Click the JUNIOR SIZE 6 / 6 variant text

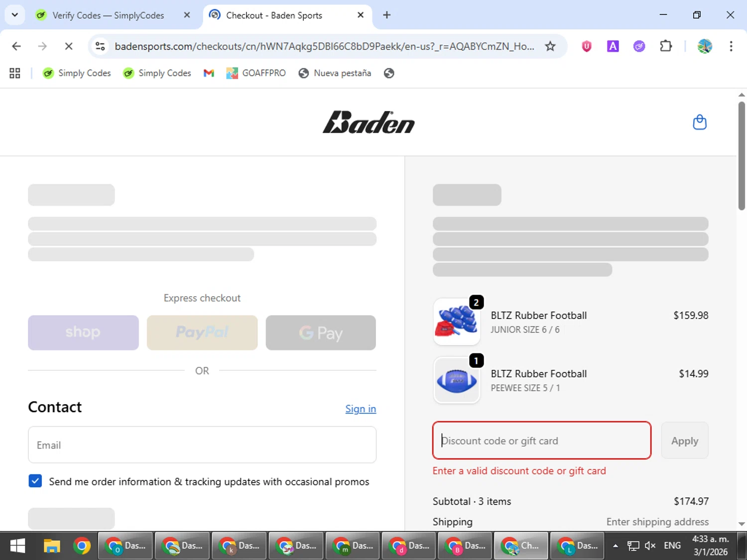(525, 330)
